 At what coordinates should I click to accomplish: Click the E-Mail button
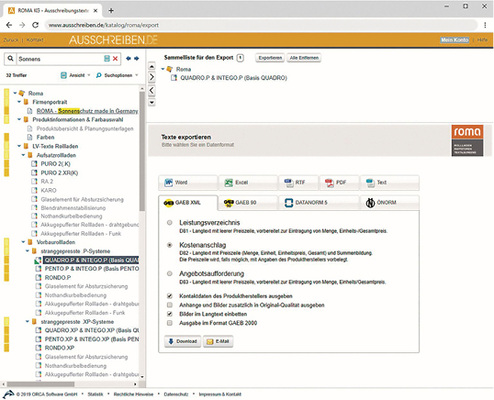coord(218,341)
